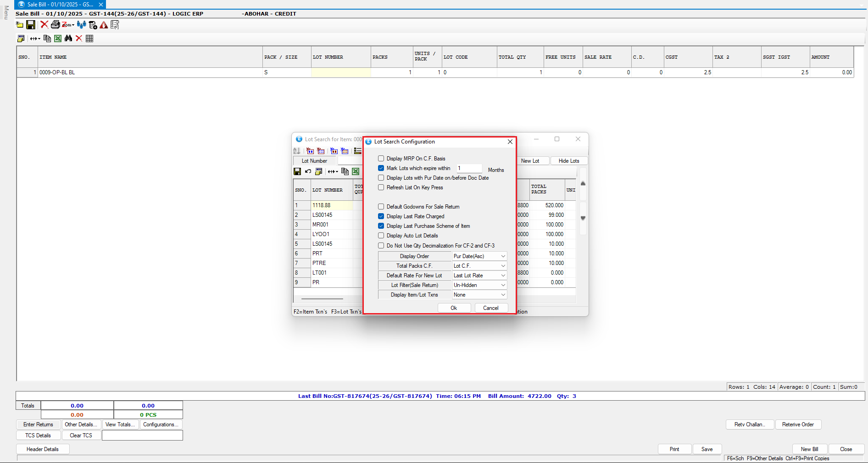Click the Cancel button in configuration dialog
The width and height of the screenshot is (868, 463).
pyautogui.click(x=490, y=308)
